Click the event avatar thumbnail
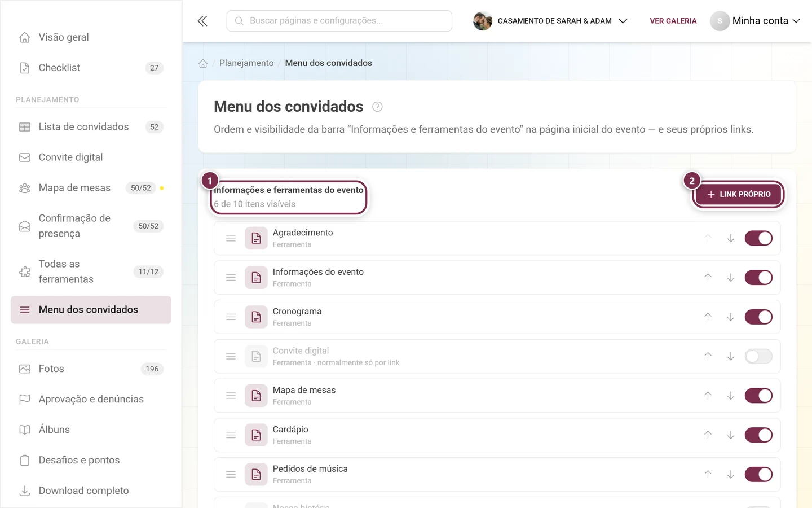 tap(483, 21)
